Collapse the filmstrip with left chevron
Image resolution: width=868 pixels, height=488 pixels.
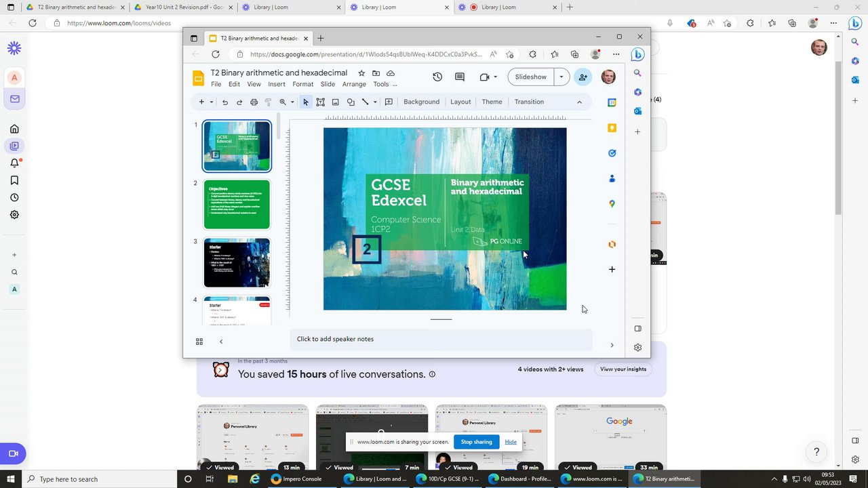click(x=220, y=342)
